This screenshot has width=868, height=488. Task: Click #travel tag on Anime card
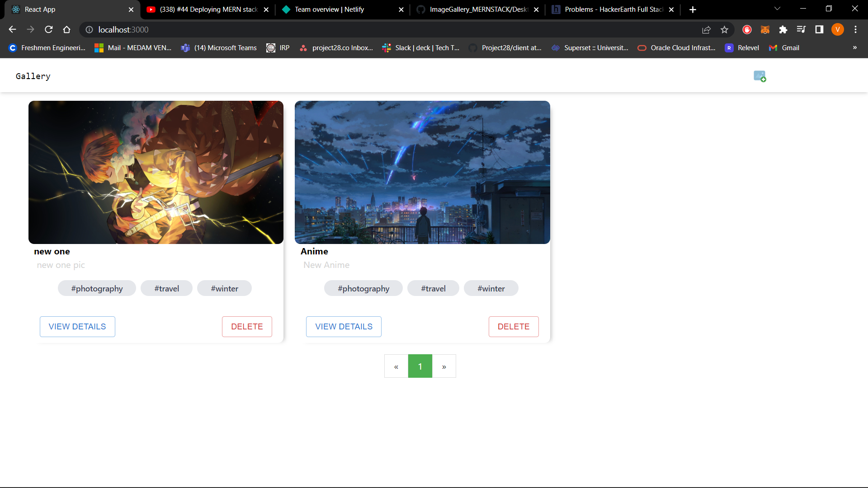[433, 288]
